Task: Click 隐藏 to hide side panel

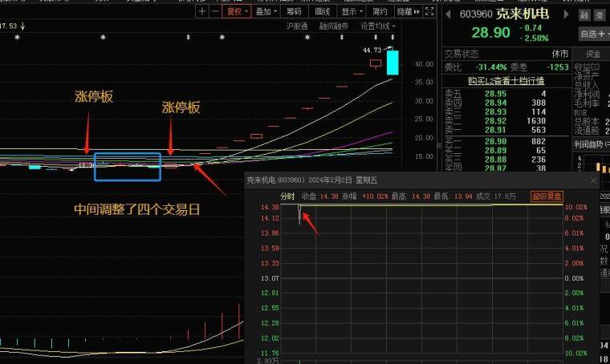Action: pos(408,12)
